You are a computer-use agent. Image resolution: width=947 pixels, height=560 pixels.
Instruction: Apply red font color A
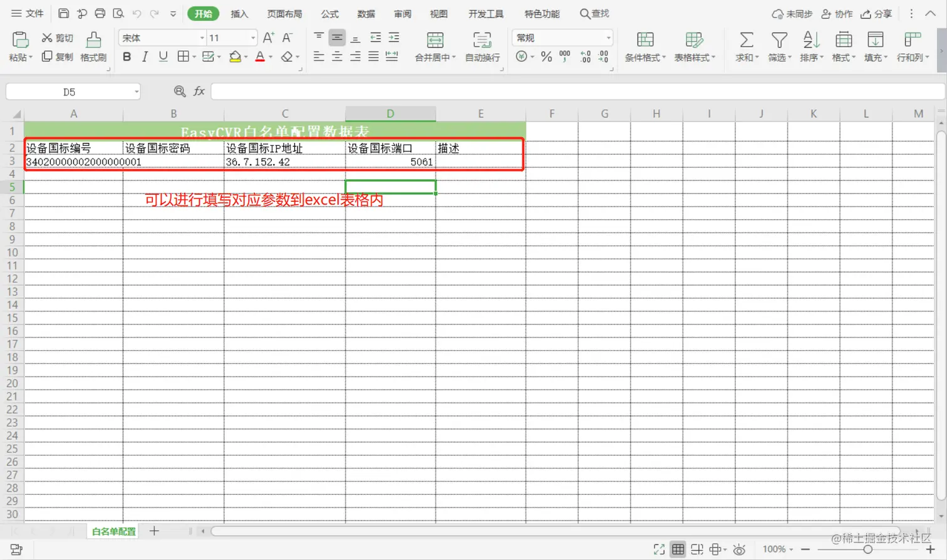pos(260,57)
